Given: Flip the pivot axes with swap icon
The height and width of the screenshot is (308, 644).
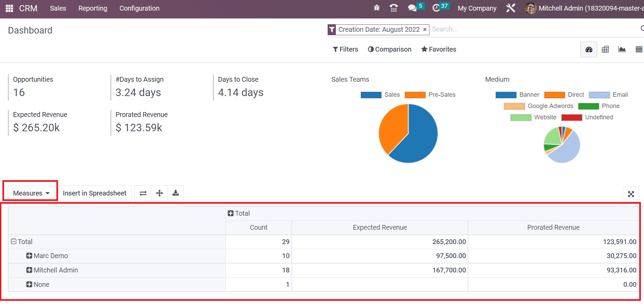Looking at the screenshot, I should 142,193.
